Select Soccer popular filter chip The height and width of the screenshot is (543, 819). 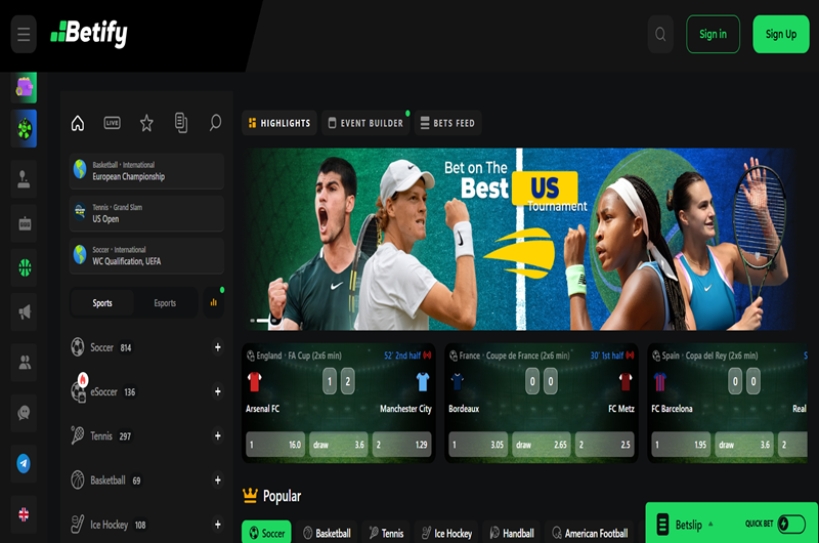point(266,533)
